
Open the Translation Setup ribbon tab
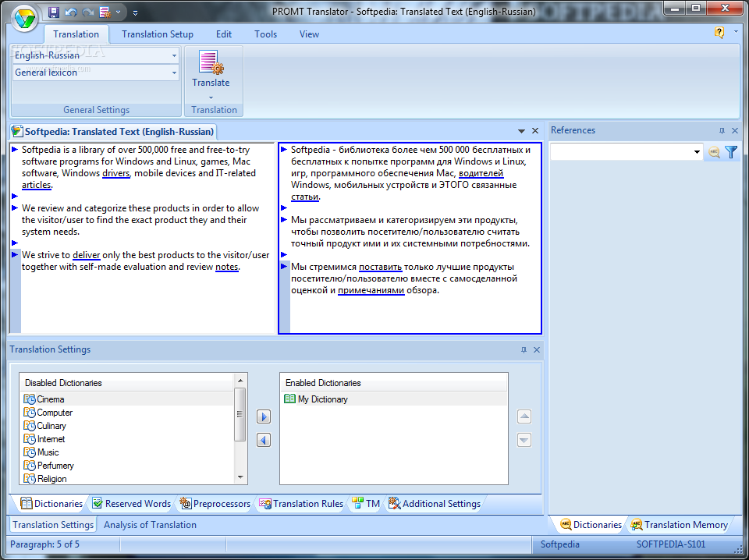click(158, 34)
